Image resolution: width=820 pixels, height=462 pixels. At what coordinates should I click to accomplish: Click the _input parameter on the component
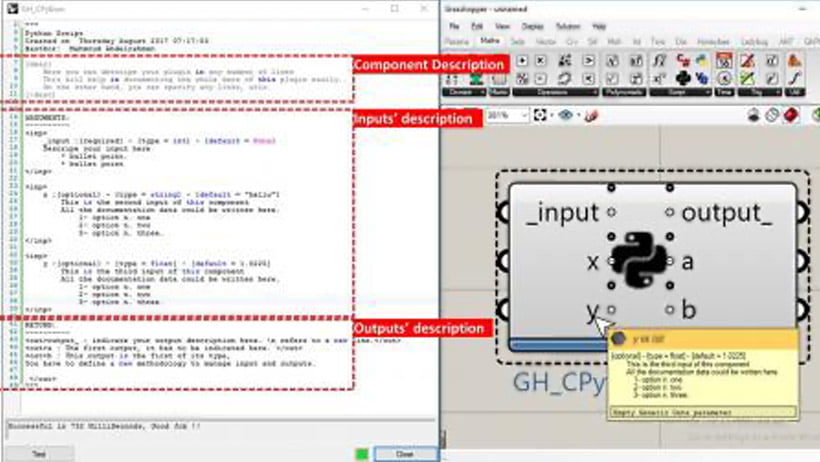[x=562, y=212]
